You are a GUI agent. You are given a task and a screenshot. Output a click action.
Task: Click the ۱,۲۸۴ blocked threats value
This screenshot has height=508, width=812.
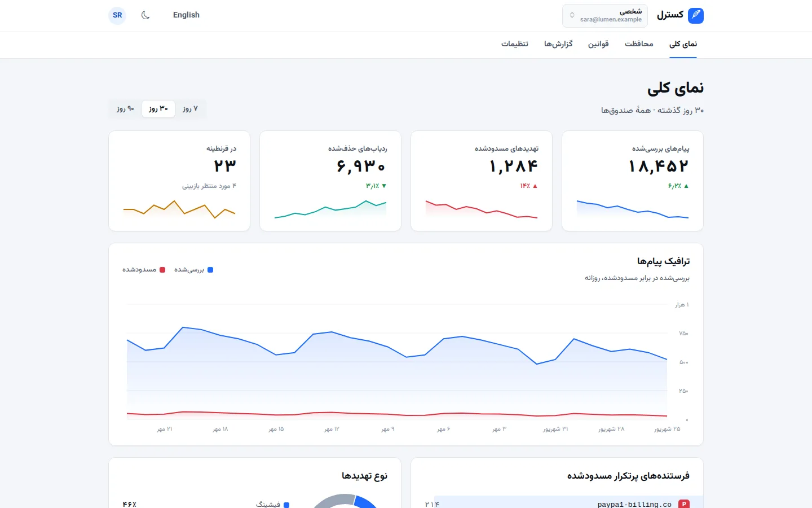coord(513,166)
